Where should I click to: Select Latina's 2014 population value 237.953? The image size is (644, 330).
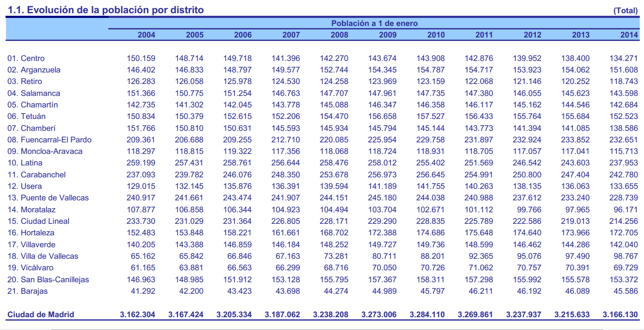(x=624, y=163)
